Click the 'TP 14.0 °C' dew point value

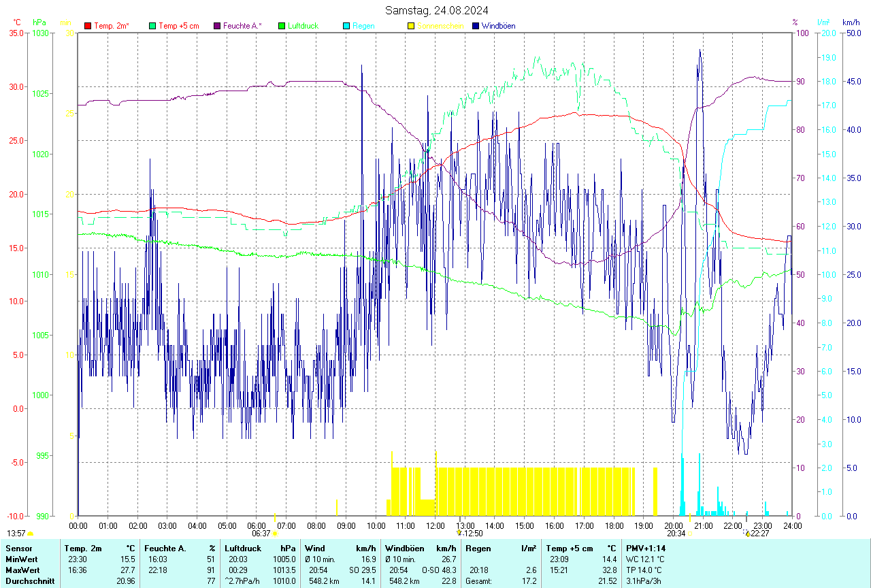pyautogui.click(x=644, y=570)
